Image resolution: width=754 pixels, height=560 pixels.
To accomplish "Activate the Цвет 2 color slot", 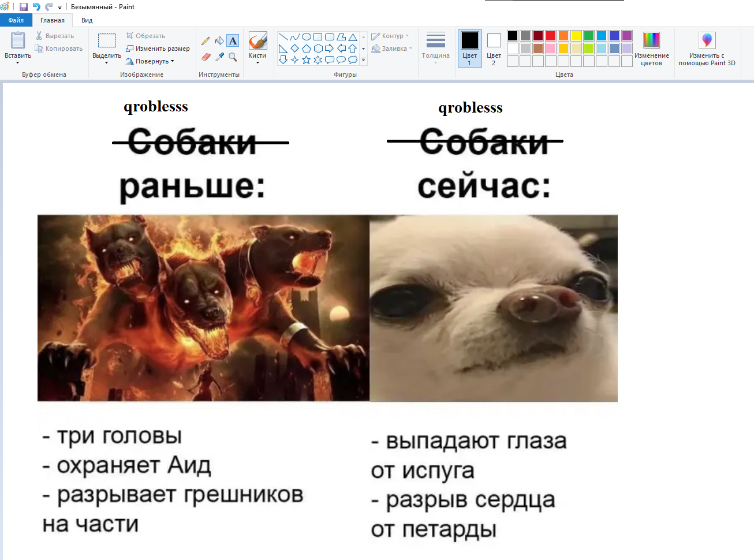I will pyautogui.click(x=494, y=48).
